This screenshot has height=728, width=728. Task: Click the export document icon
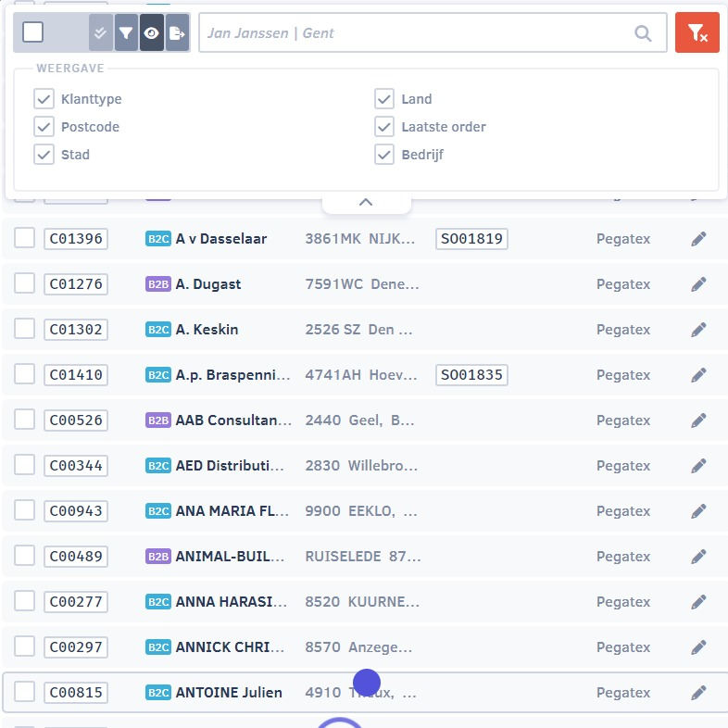pos(177,32)
